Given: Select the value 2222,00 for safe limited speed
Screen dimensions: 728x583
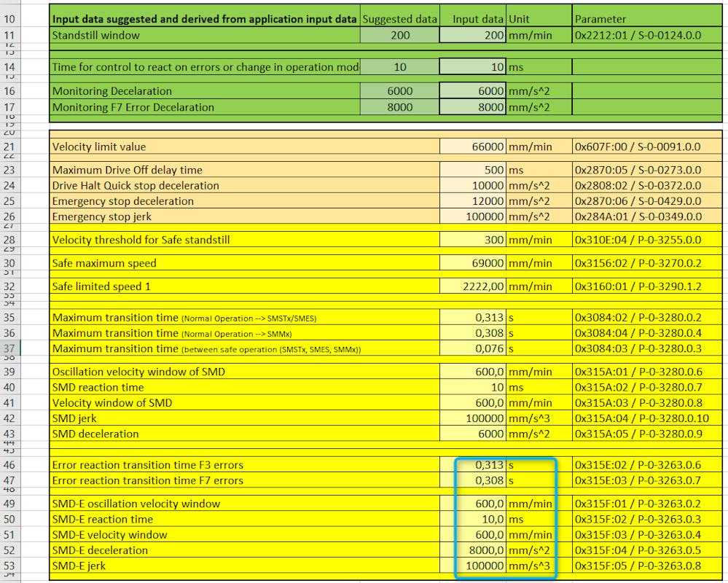Looking at the screenshot, I should coord(473,286).
